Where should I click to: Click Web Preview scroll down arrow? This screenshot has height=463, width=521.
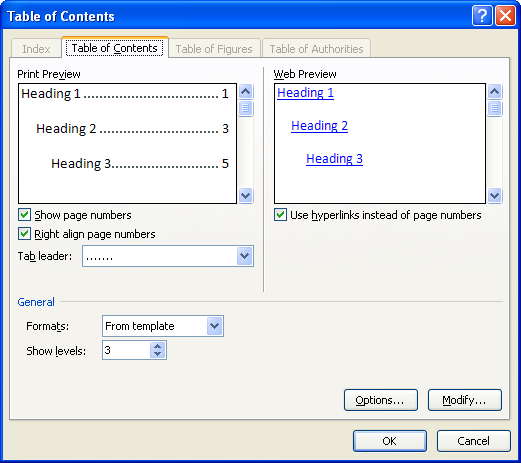[494, 195]
